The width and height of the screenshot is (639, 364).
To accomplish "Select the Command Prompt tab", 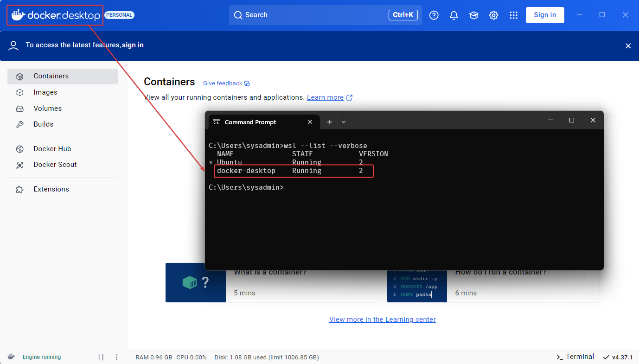I will [x=264, y=122].
